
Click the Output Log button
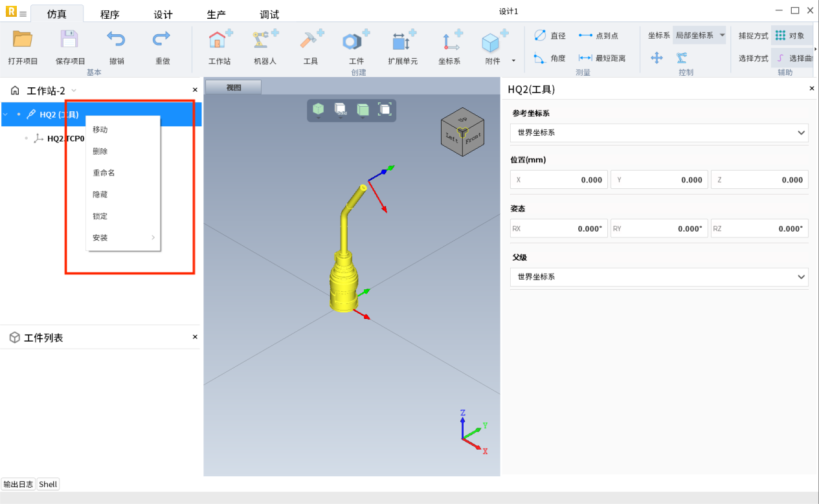[x=18, y=484]
